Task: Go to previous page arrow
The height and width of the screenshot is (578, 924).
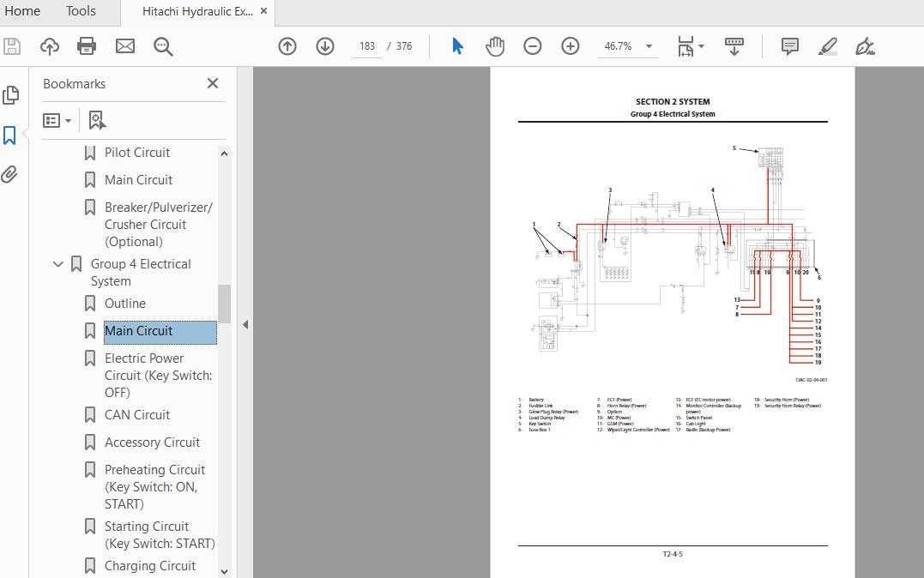Action: 287,46
